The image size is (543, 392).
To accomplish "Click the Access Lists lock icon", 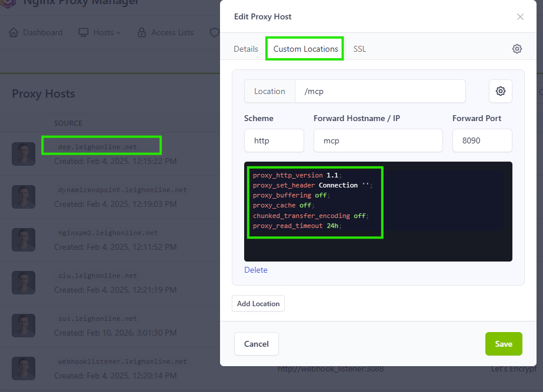I will tap(142, 32).
